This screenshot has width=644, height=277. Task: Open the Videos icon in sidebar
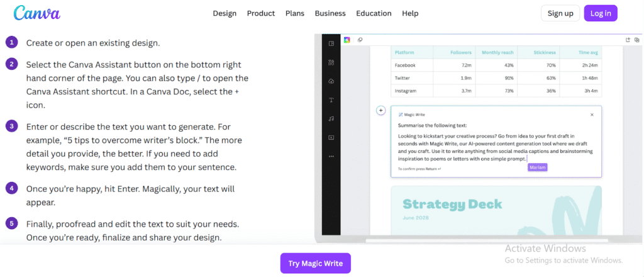[331, 137]
